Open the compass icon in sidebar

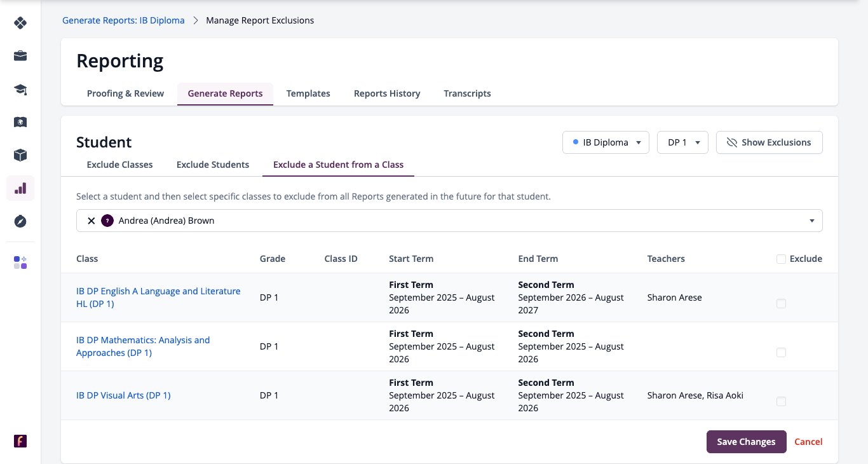pos(20,221)
